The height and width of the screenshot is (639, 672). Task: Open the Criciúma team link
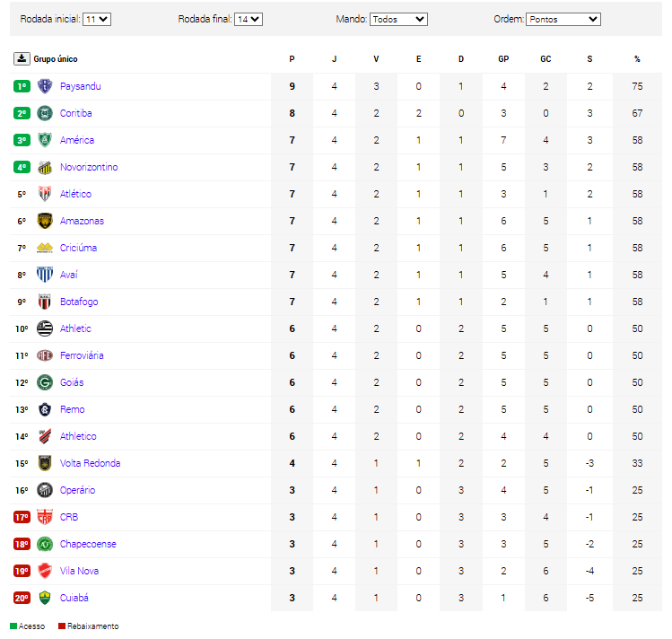(x=78, y=248)
